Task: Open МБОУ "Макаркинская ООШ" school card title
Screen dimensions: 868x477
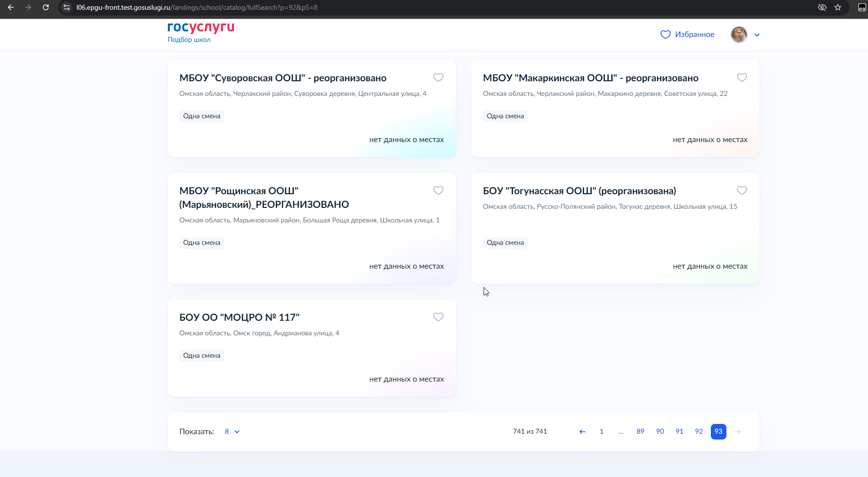Action: coord(591,78)
